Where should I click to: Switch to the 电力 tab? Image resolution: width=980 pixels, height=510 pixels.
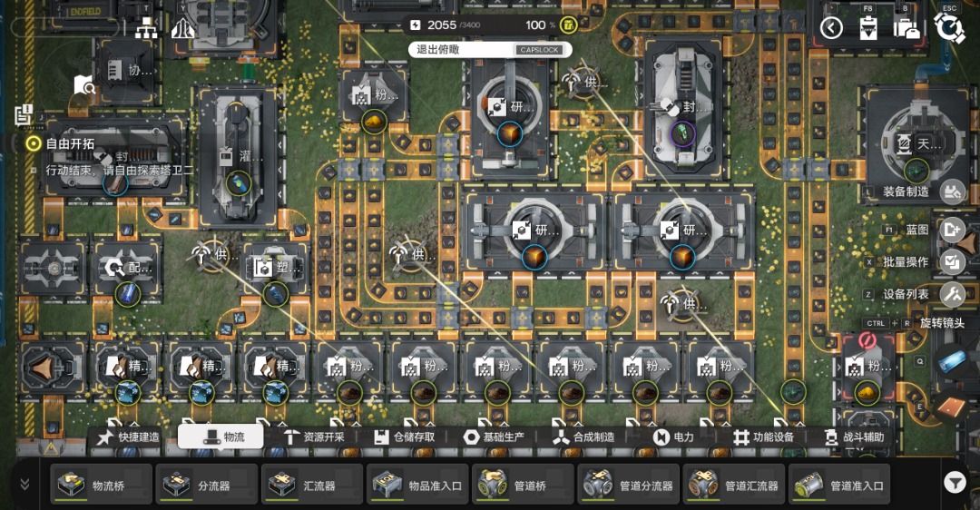pyautogui.click(x=673, y=436)
